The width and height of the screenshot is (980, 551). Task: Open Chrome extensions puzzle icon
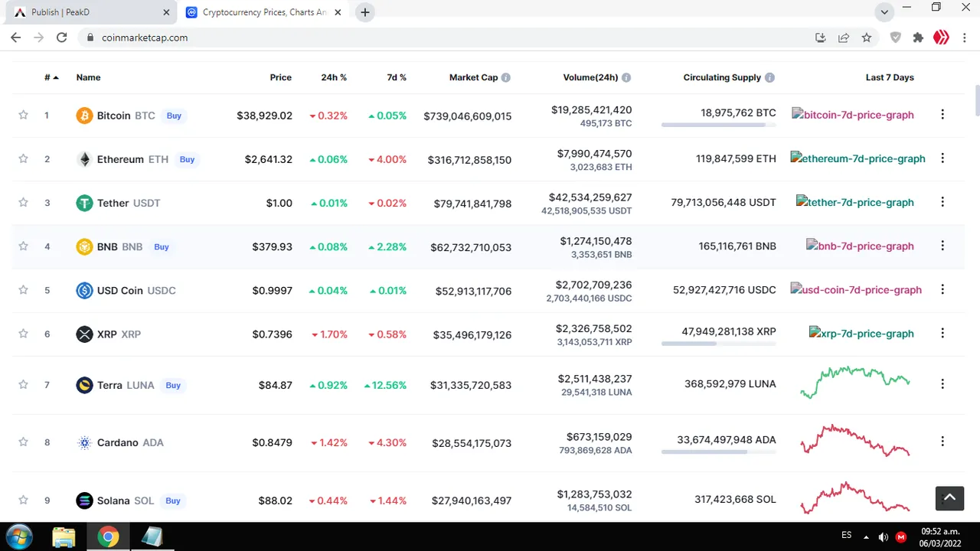(x=919, y=37)
